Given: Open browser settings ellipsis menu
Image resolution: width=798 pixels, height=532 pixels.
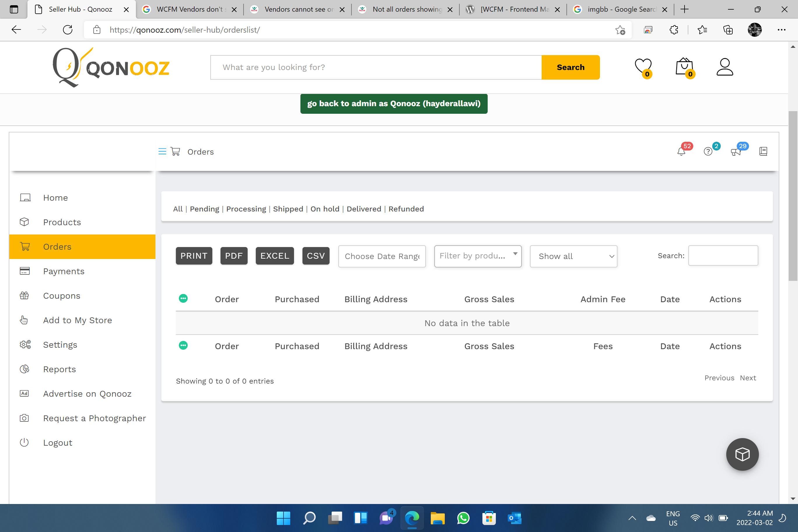Looking at the screenshot, I should coord(781,30).
